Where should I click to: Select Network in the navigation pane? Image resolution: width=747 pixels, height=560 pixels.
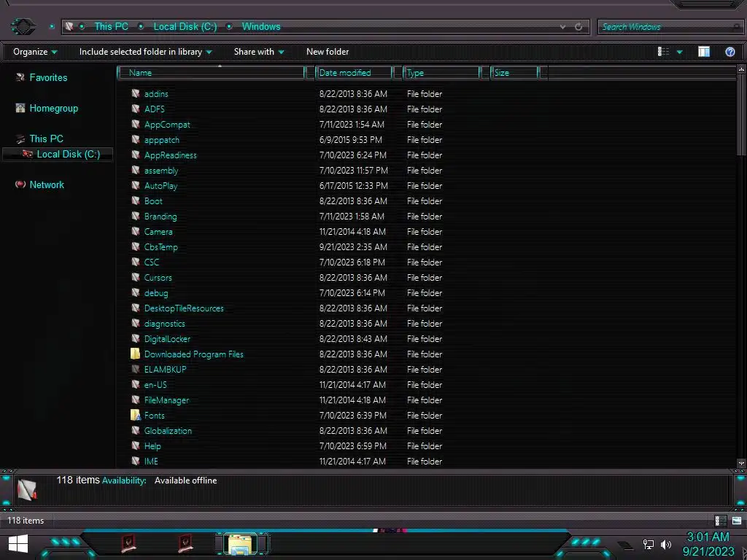[x=47, y=184]
